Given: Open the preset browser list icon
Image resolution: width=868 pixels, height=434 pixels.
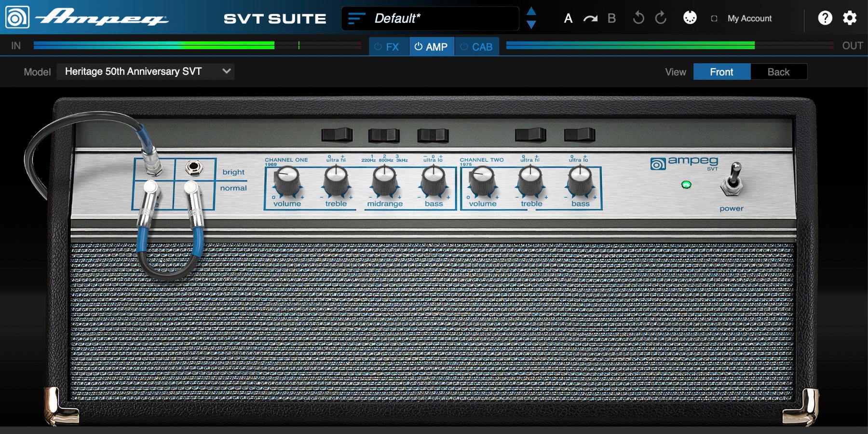Looking at the screenshot, I should (x=356, y=19).
